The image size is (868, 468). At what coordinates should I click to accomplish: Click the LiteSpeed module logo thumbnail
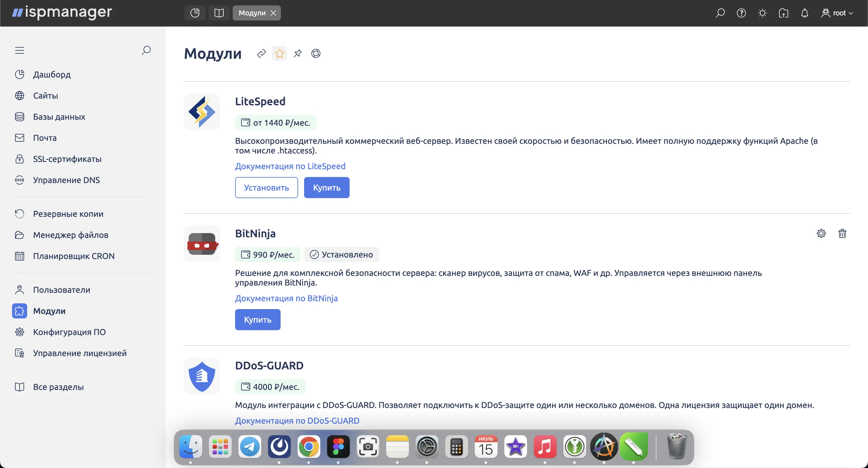(202, 112)
